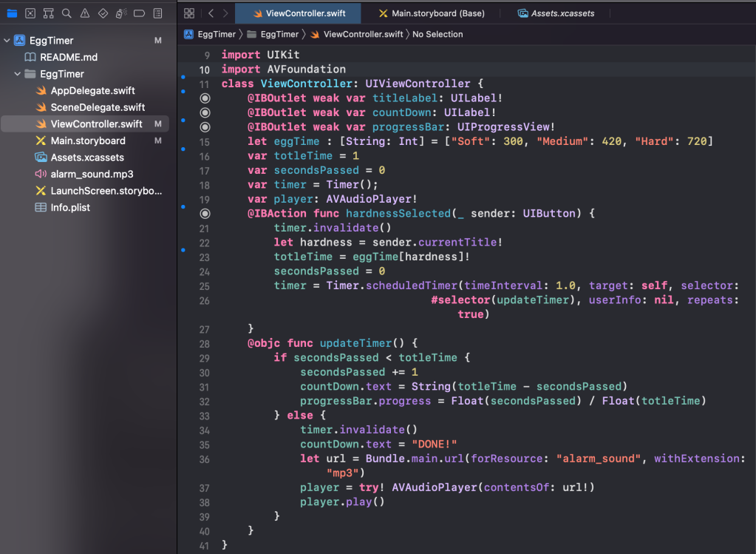Go back in editor history
This screenshot has width=756, height=554.
coord(211,13)
